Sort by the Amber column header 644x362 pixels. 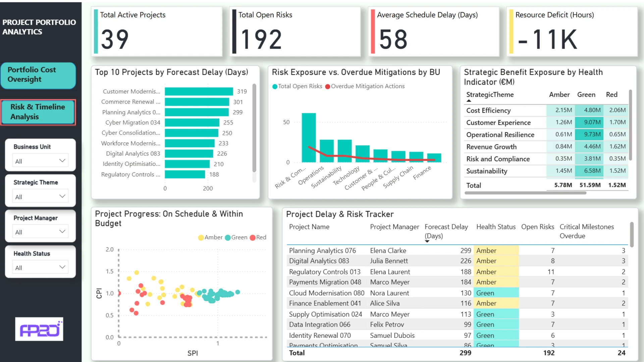click(559, 95)
